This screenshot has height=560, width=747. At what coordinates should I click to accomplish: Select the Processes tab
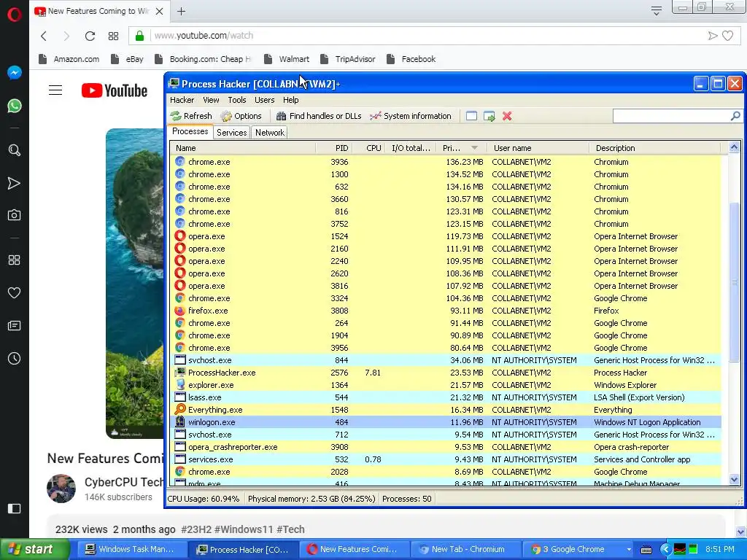coord(190,131)
